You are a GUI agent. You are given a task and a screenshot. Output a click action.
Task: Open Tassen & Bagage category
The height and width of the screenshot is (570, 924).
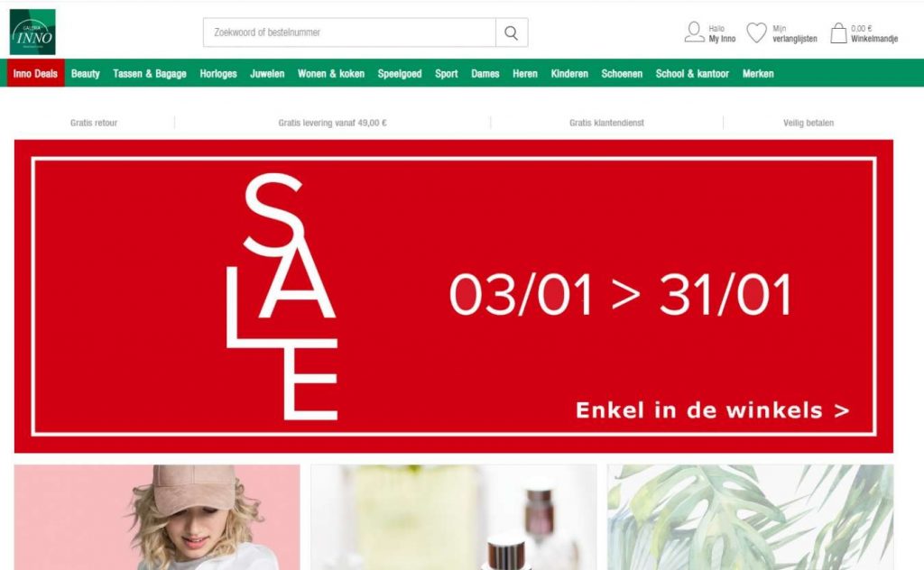pyautogui.click(x=150, y=74)
